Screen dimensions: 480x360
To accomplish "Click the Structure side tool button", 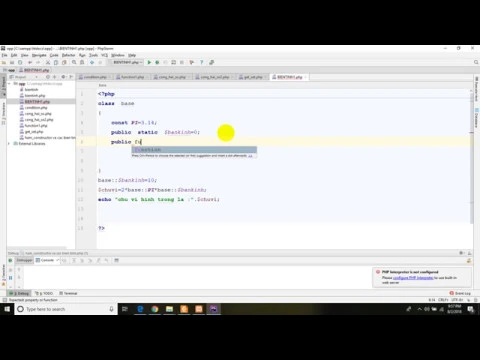I will point(4,114).
